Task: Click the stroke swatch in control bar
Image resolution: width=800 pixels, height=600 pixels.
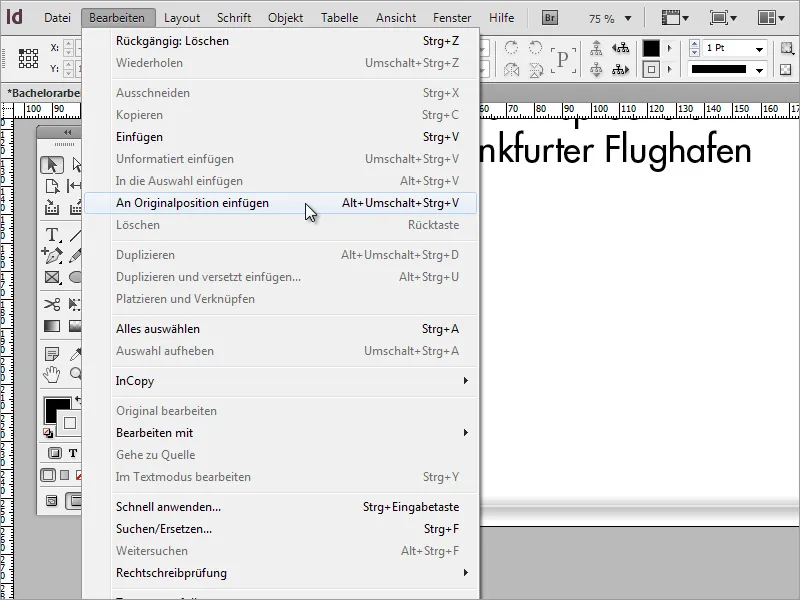Action: (x=651, y=69)
